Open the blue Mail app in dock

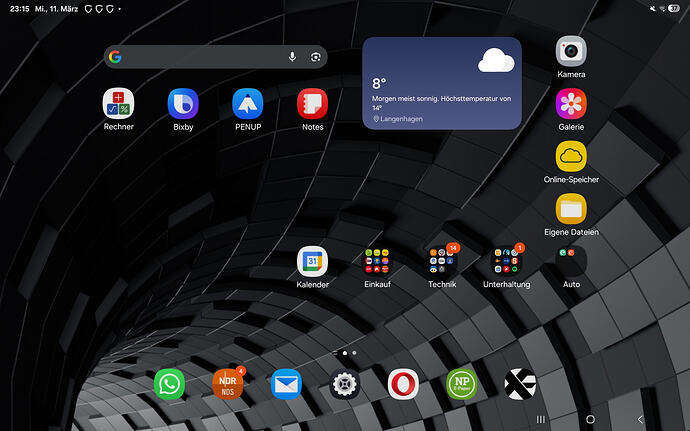click(286, 384)
